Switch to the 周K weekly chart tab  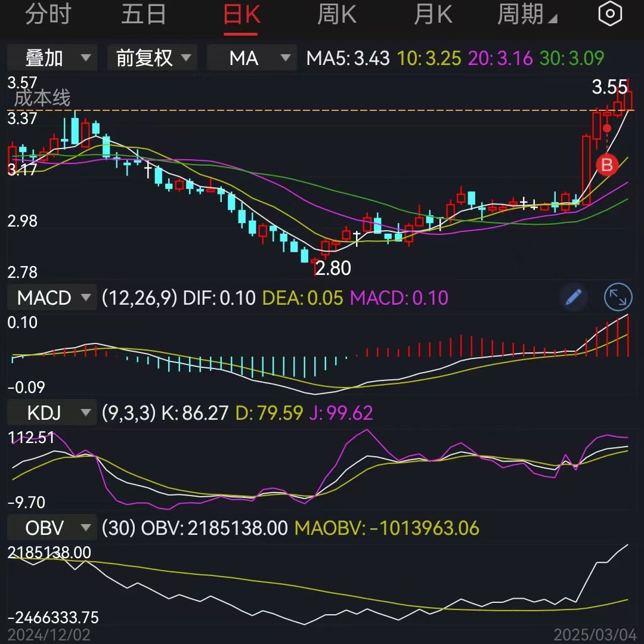click(x=336, y=14)
